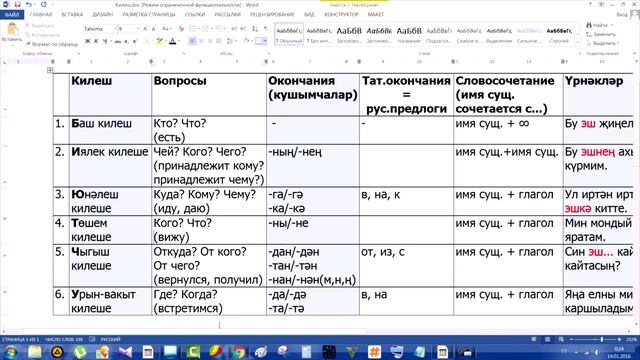640x360 pixels.
Task: Open the Font dialog launcher
Action: click(x=184, y=53)
